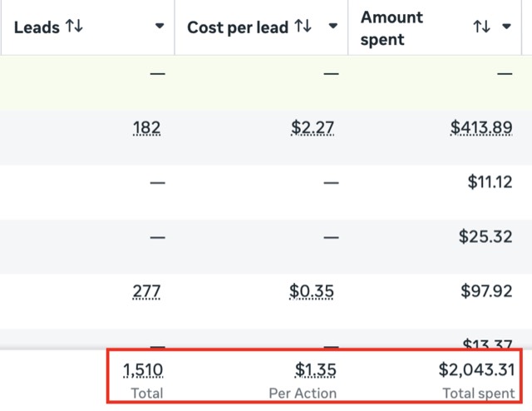Open the $413.89 amount spent value
Image resolution: width=532 pixels, height=411 pixels.
(481, 128)
